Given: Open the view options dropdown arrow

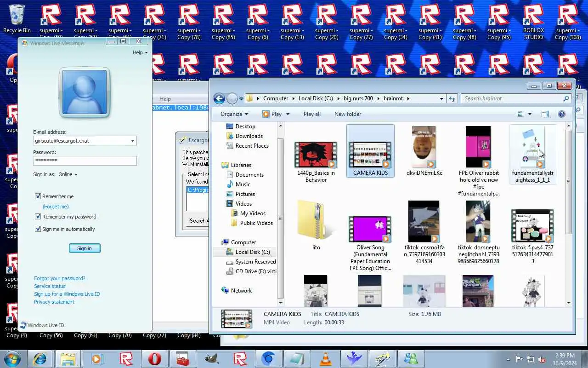Looking at the screenshot, I should pos(530,114).
